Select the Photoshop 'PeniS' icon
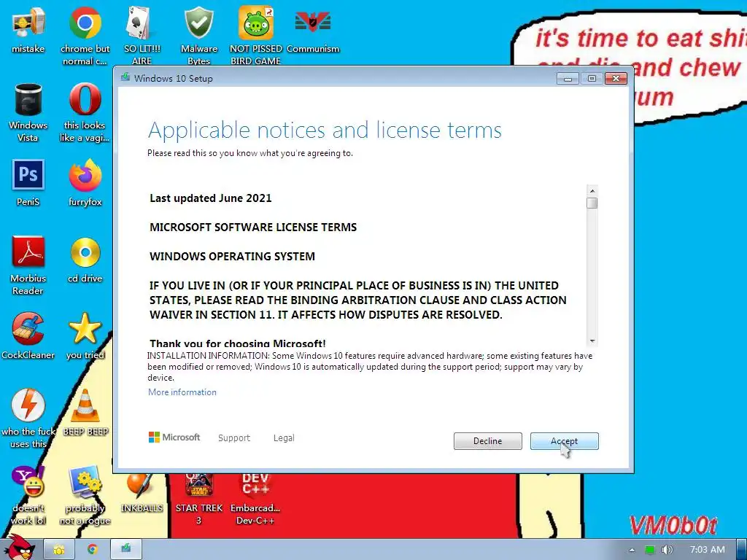The height and width of the screenshot is (560, 747). click(28, 183)
